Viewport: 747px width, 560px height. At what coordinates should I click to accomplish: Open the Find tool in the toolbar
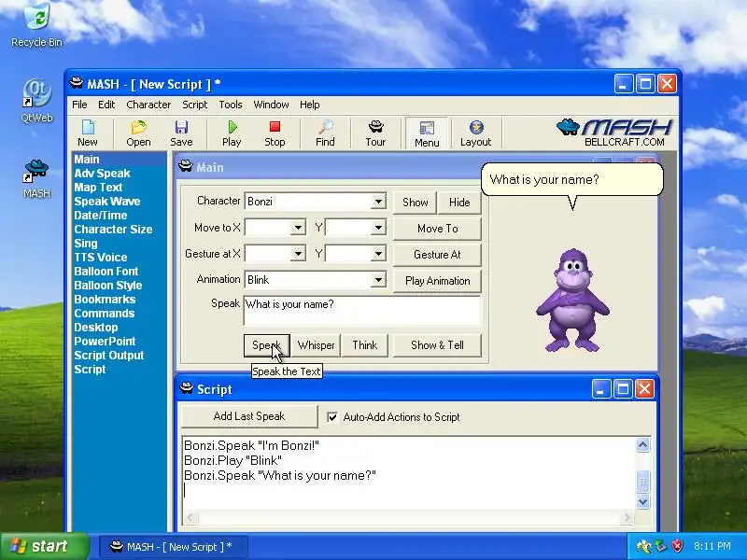coord(325,133)
